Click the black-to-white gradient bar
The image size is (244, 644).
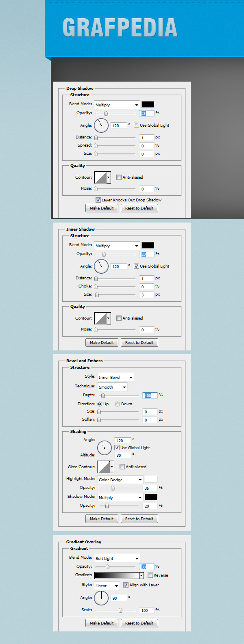[117, 575]
